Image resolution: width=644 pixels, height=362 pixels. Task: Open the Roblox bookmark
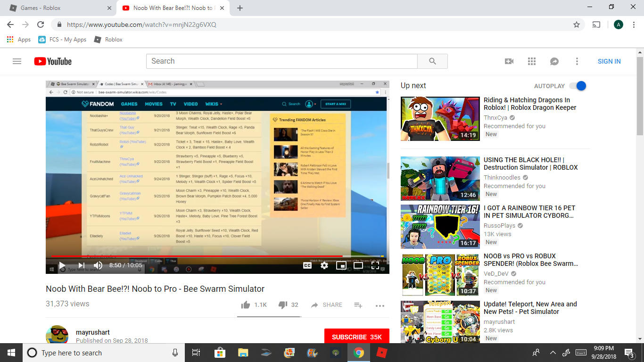pos(108,40)
